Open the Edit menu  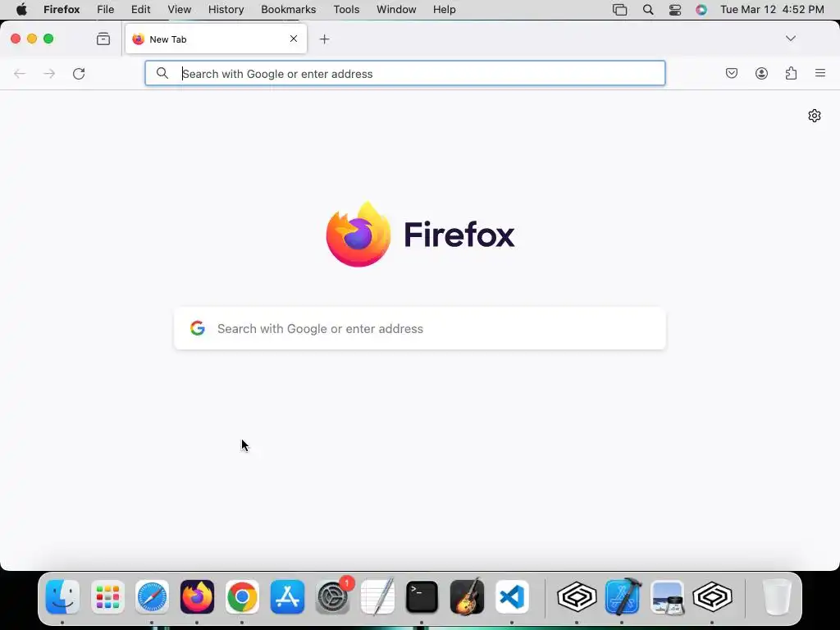[140, 10]
